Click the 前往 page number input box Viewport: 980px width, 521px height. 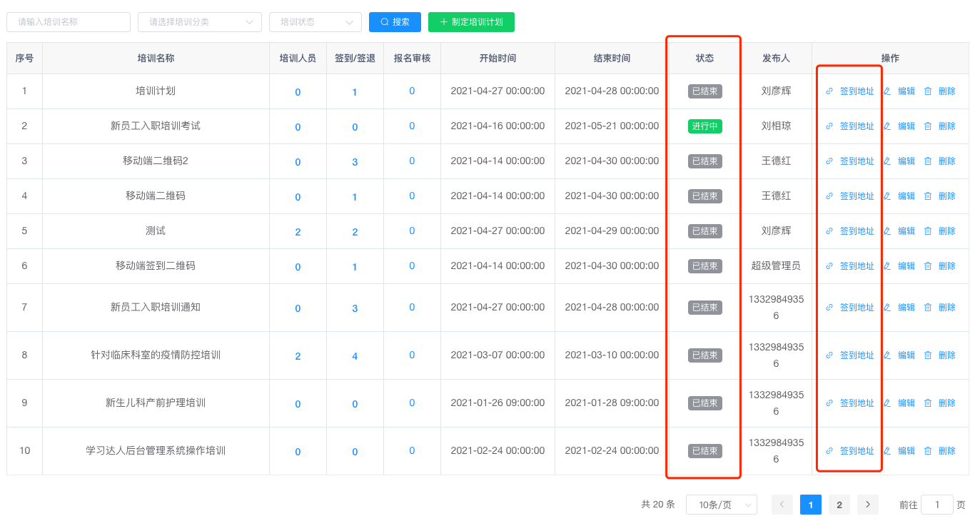[936, 505]
